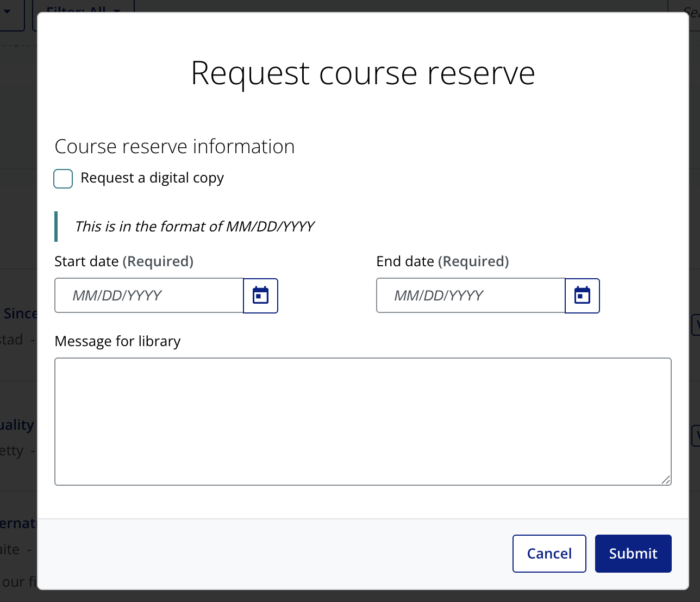Click the 'Request course reserve' heading
700x602 pixels.
[363, 73]
